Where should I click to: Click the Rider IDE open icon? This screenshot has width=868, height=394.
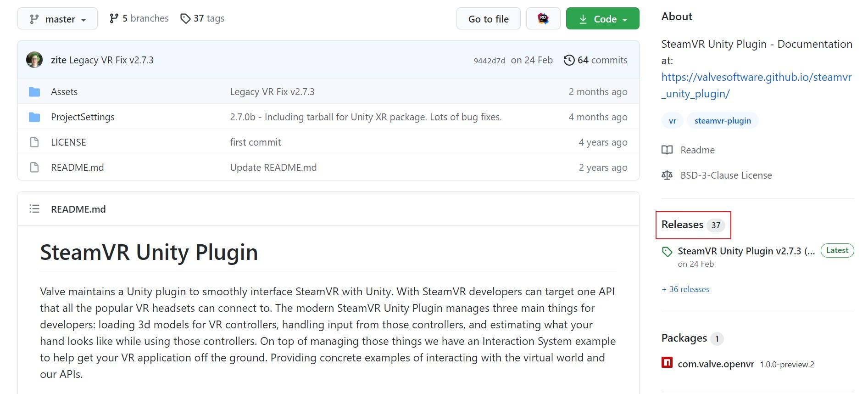543,19
